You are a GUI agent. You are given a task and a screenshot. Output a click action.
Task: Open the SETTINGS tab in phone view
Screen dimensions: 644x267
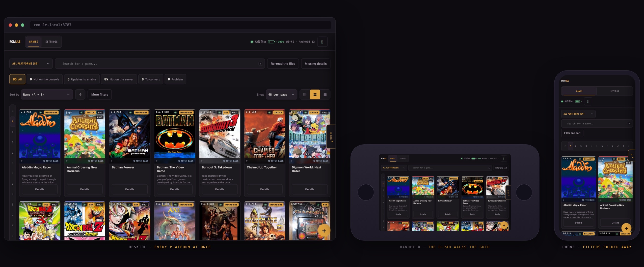[x=615, y=91]
